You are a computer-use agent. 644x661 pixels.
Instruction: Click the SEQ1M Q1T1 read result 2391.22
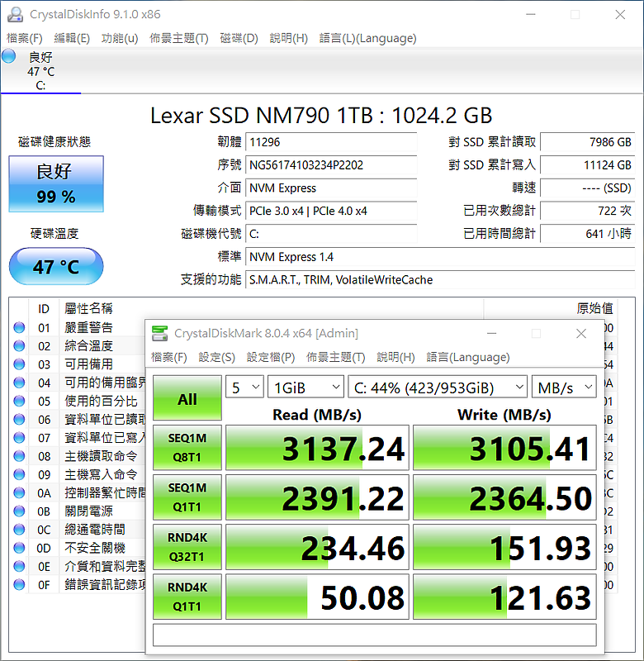pyautogui.click(x=317, y=497)
